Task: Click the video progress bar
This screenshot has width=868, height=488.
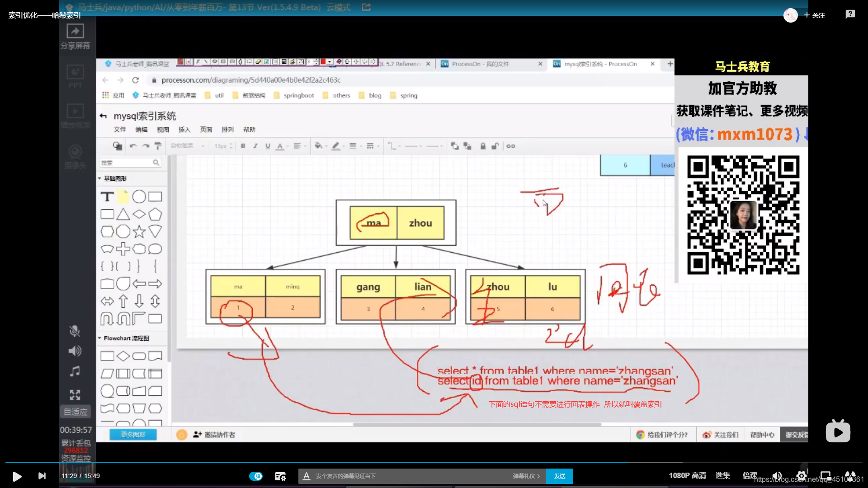Action: (434, 462)
